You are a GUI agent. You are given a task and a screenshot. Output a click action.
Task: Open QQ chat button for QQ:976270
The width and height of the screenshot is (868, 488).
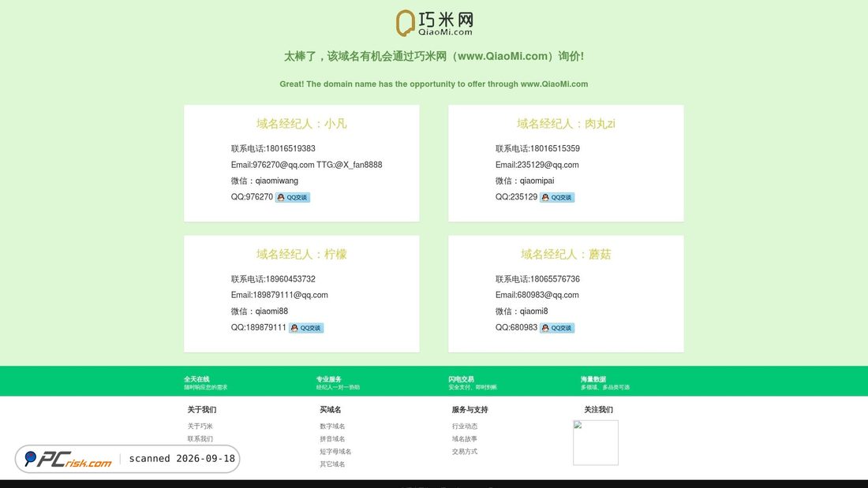(292, 198)
